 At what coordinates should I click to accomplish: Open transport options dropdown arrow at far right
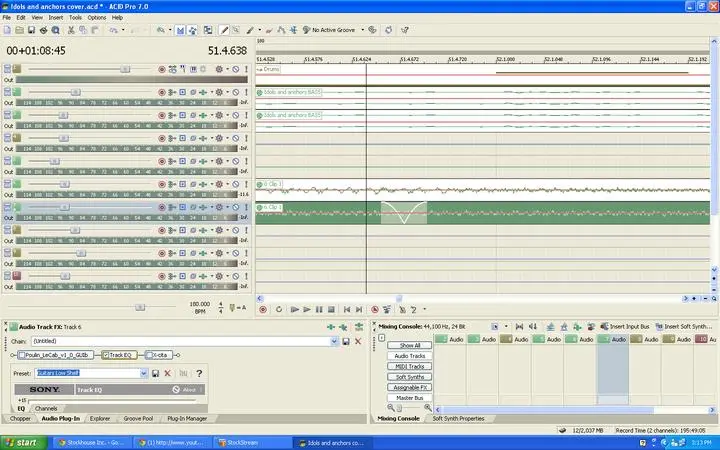[424, 309]
